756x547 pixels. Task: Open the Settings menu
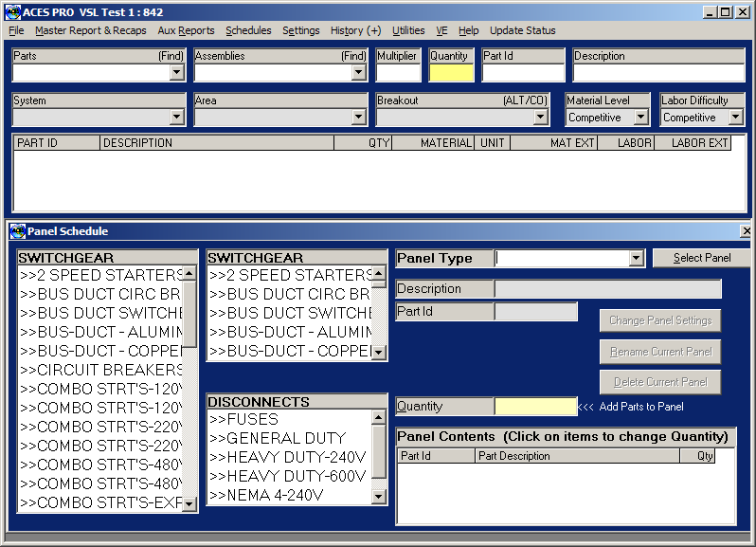(x=301, y=30)
